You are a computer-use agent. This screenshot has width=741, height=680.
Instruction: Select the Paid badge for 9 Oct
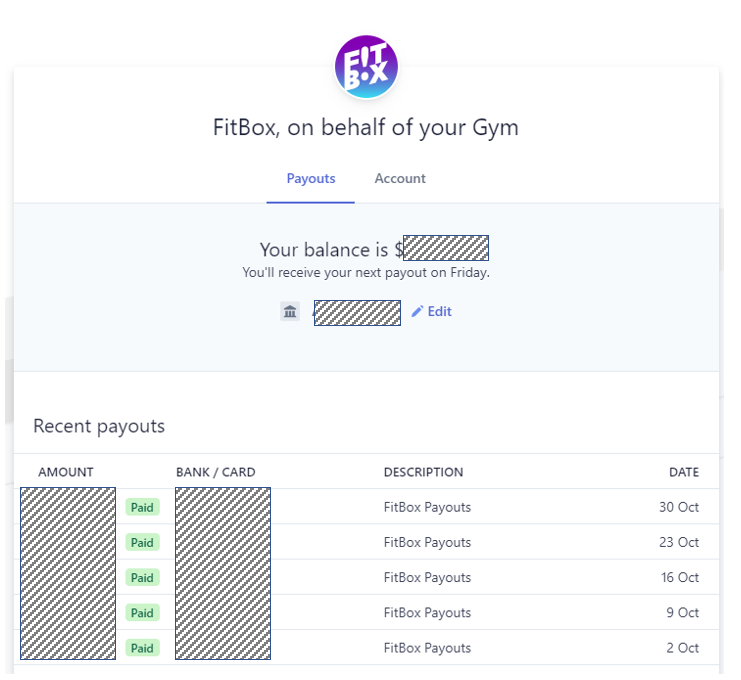click(x=142, y=613)
